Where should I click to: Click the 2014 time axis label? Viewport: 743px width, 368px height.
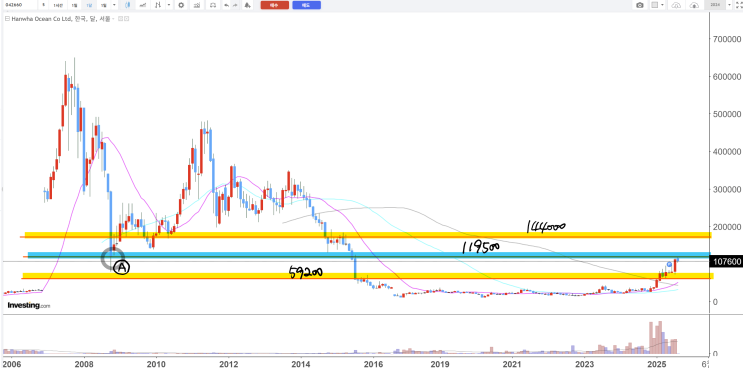(x=300, y=363)
